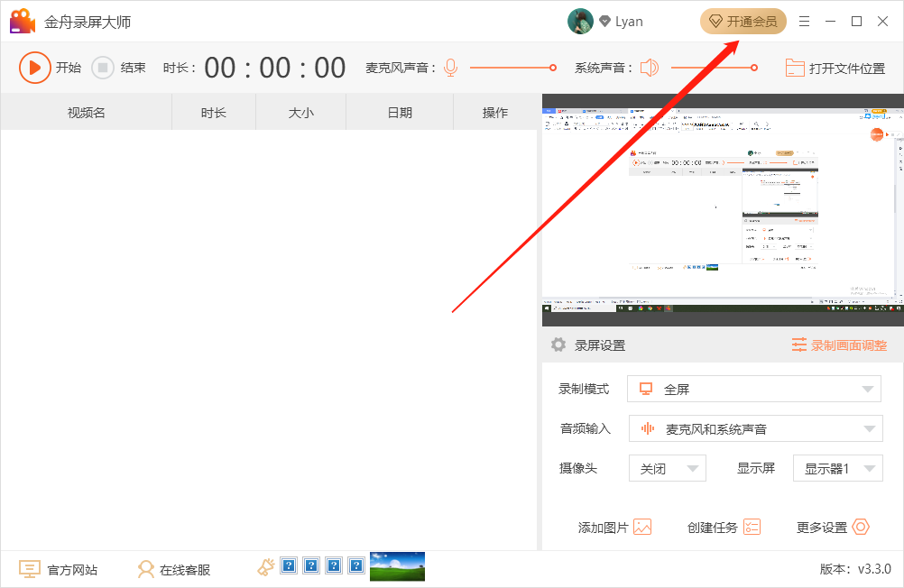
Task: Click the 添加图片 image icon
Action: click(x=642, y=527)
